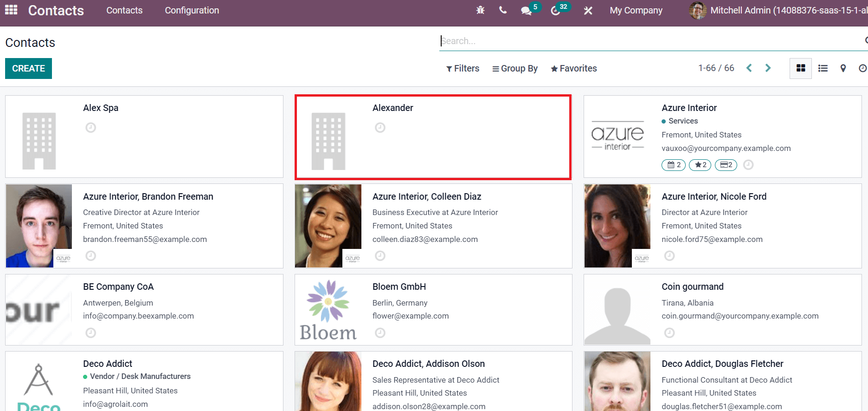Open the phone VoIP icon
Image resolution: width=868 pixels, height=411 pixels.
(503, 10)
